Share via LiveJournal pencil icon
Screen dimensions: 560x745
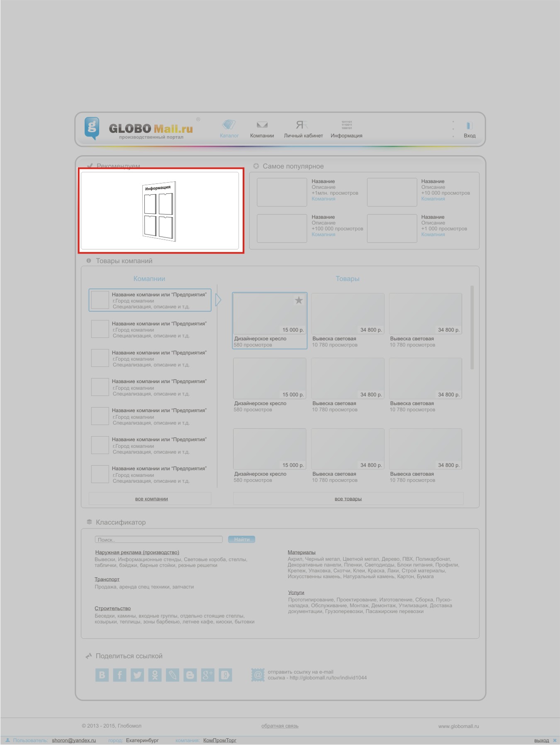pos(173,675)
